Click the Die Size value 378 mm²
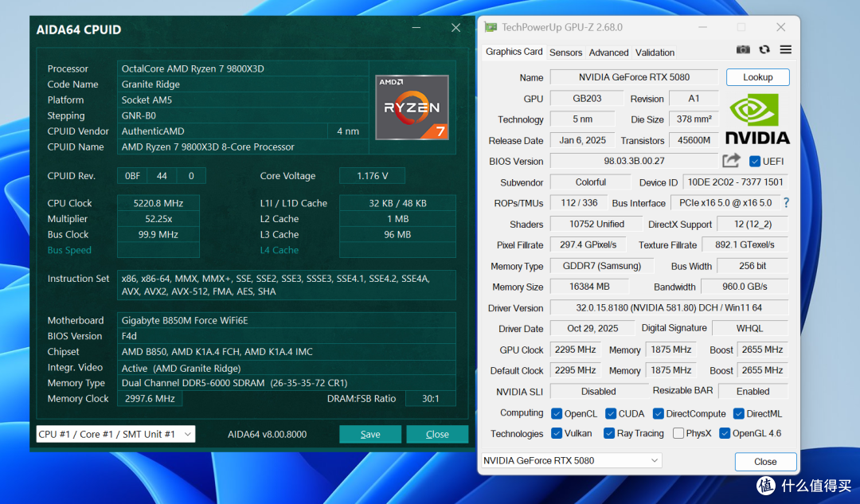 coord(694,119)
